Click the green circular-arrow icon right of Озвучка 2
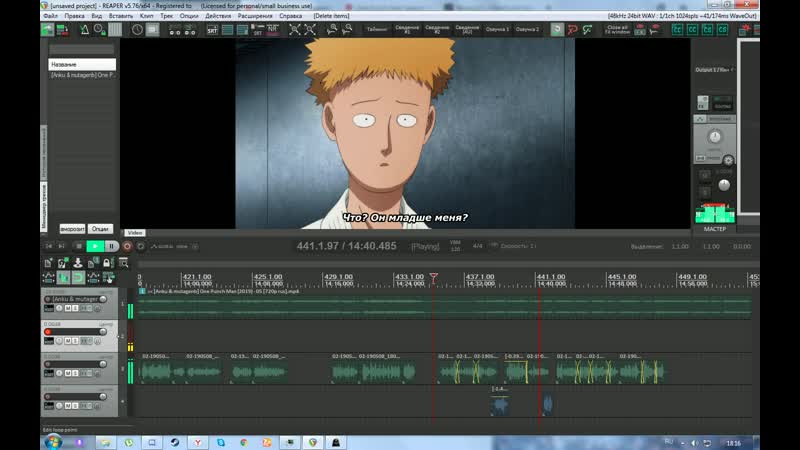 557,30
